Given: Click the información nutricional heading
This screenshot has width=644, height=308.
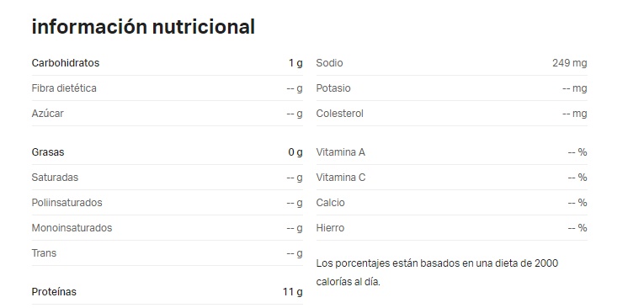Looking at the screenshot, I should pyautogui.click(x=143, y=27).
